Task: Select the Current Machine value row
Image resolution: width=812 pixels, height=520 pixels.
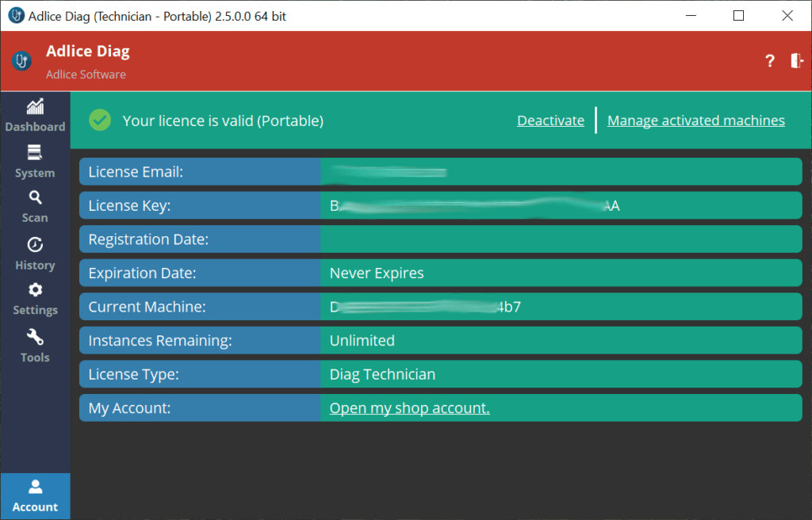Action: pyautogui.click(x=560, y=307)
